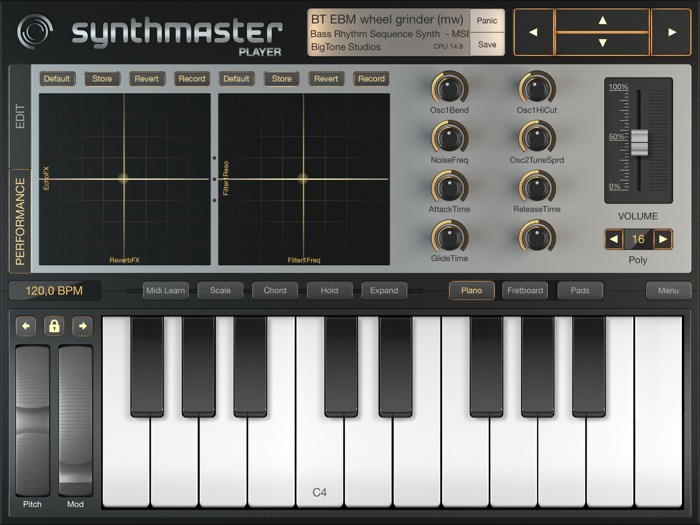Click the SynthMaster logo icon
Screen dimensions: 700x525
coord(35,31)
